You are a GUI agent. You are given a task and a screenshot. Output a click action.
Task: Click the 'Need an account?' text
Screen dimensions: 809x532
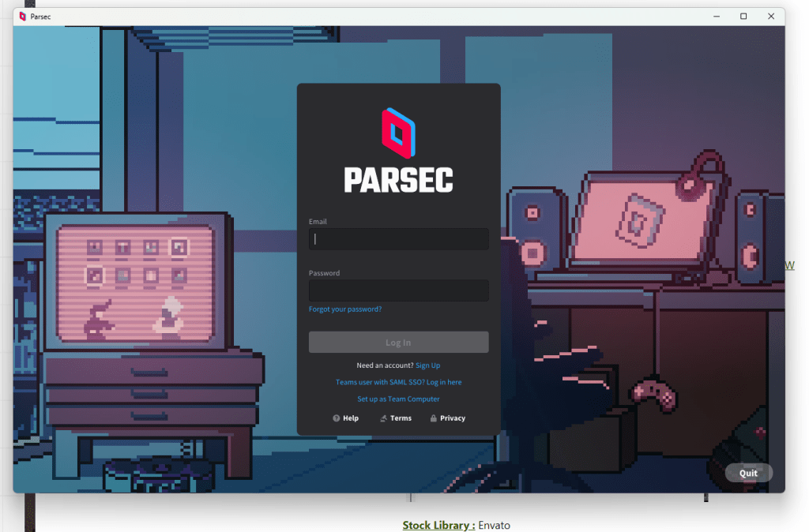click(x=385, y=365)
